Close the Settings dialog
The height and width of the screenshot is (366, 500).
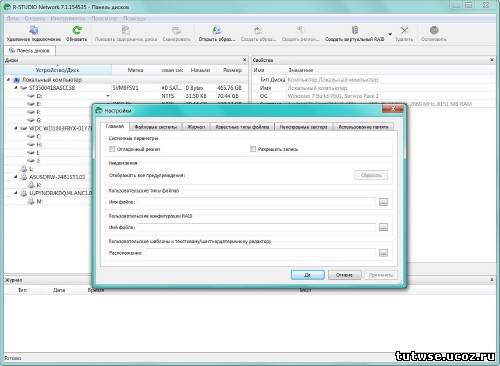[393, 108]
